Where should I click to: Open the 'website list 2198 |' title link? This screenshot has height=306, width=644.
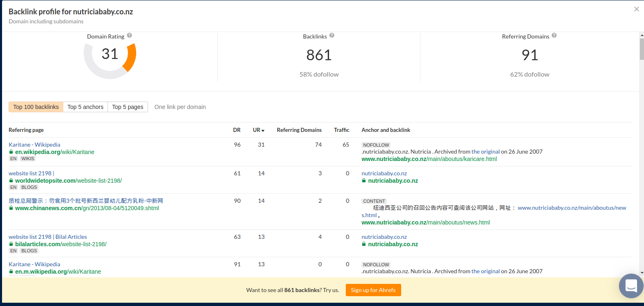pos(31,173)
